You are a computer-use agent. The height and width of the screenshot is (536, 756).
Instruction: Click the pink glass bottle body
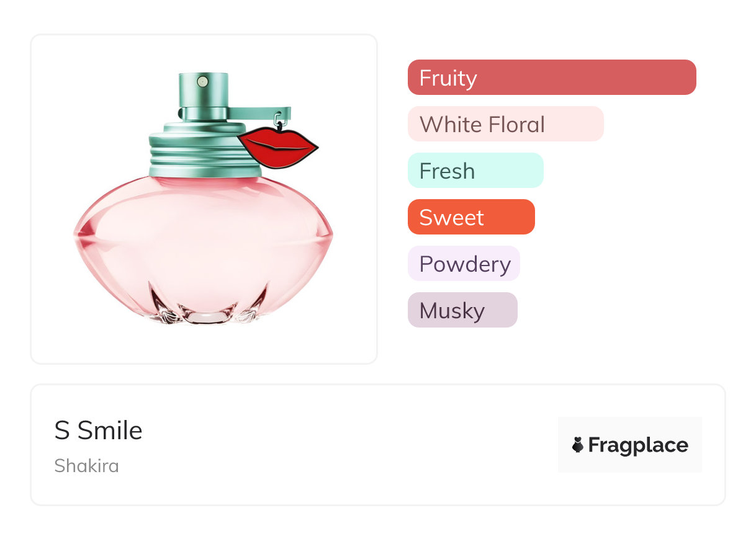(204, 242)
